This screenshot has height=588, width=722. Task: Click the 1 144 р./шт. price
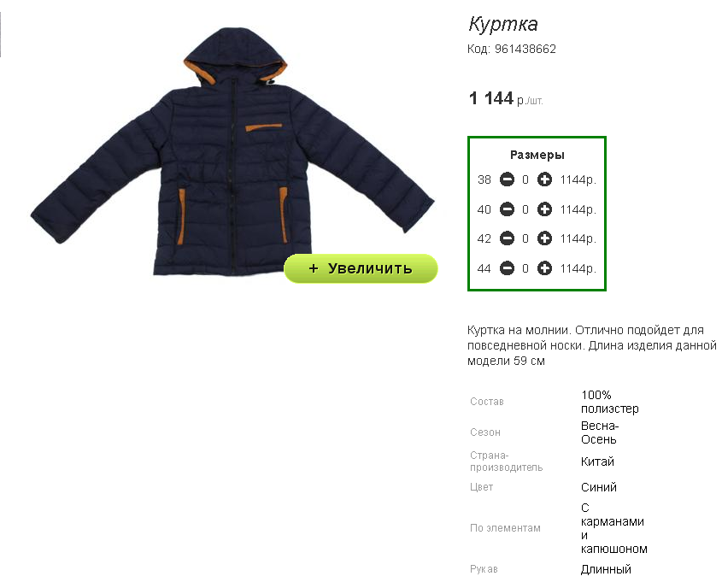[506, 98]
